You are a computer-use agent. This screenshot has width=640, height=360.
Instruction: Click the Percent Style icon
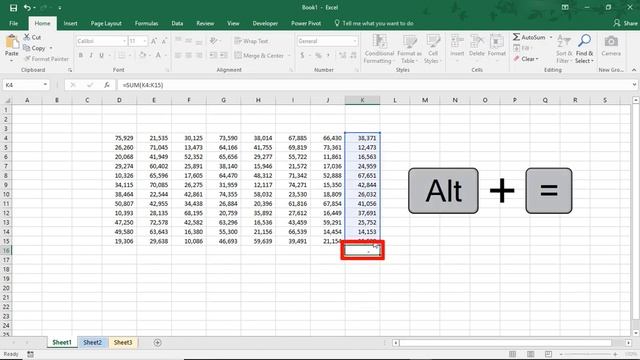(318, 55)
